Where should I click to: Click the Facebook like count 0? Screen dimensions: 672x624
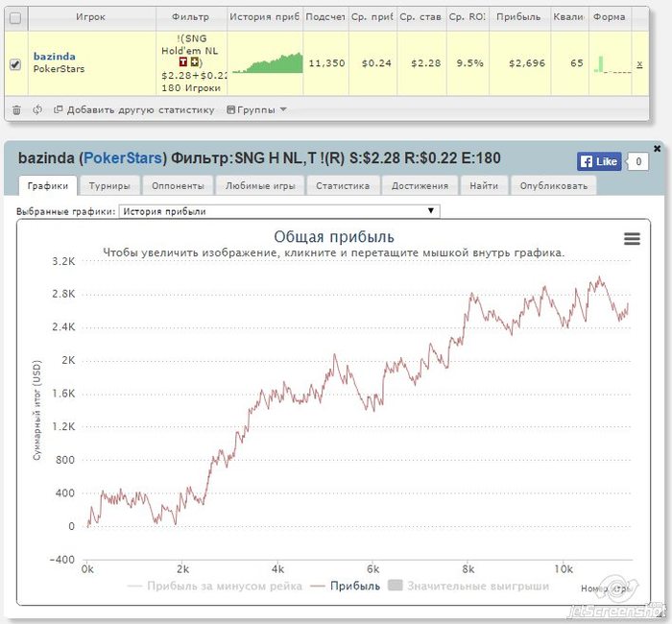point(638,161)
